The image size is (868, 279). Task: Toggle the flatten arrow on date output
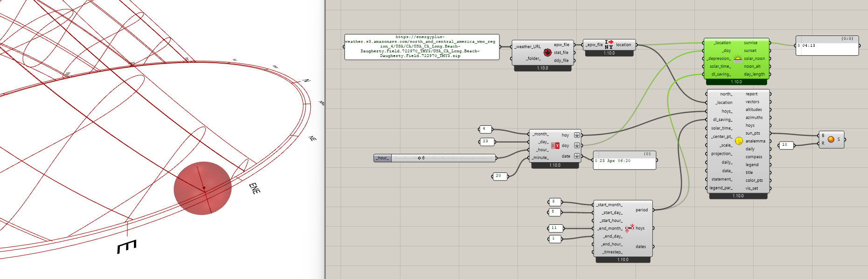click(577, 156)
